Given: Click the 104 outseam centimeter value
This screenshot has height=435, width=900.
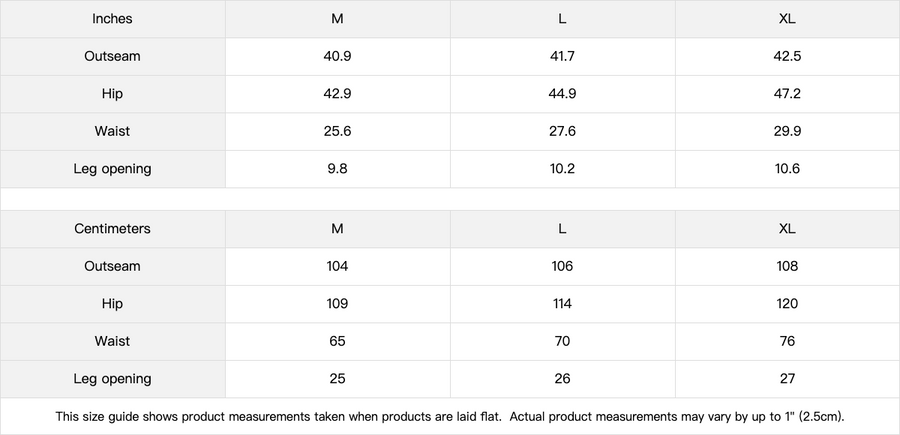Looking at the screenshot, I should 337,267.
